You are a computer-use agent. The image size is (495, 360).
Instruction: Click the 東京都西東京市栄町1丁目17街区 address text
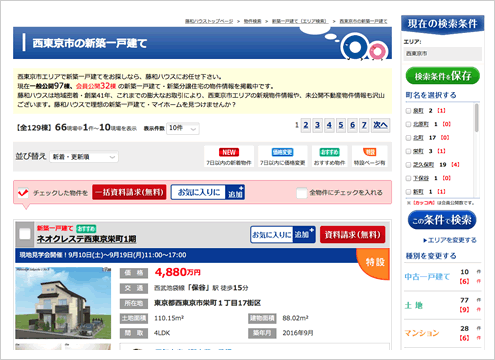point(207,303)
